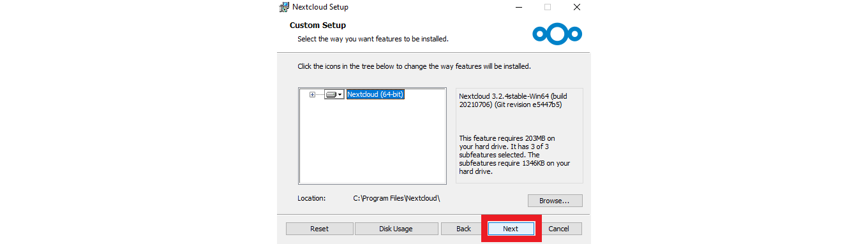Click the Reset button
Image resolution: width=868 pixels, height=244 pixels.
pyautogui.click(x=319, y=229)
